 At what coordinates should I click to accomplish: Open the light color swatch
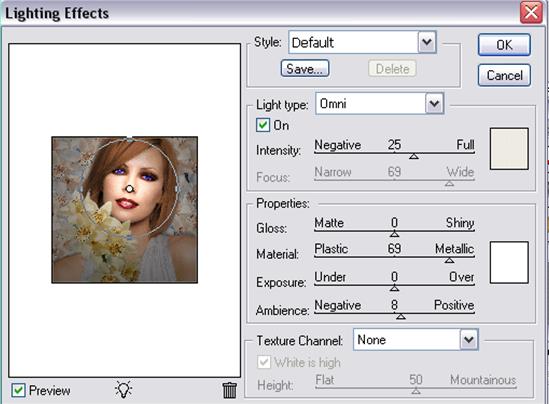pyautogui.click(x=509, y=149)
